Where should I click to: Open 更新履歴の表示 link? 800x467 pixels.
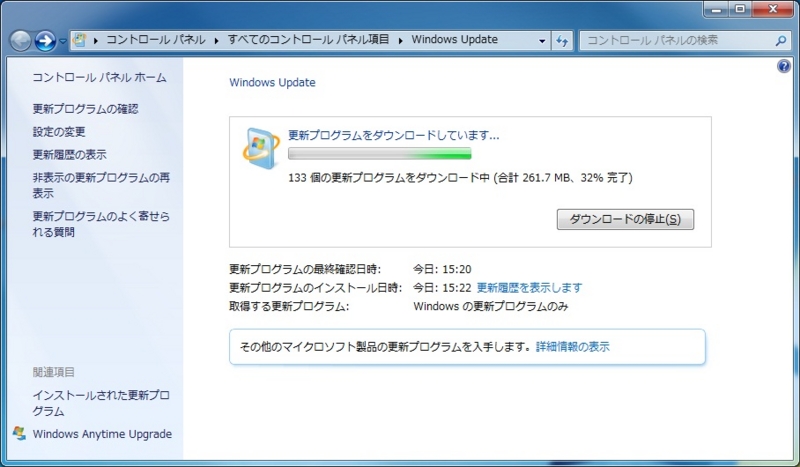coord(70,154)
